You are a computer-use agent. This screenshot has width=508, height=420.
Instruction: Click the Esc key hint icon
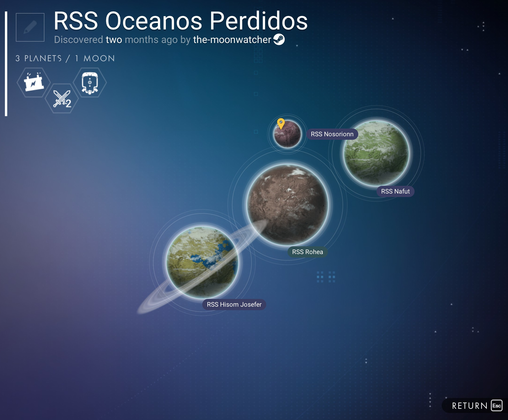pos(497,406)
